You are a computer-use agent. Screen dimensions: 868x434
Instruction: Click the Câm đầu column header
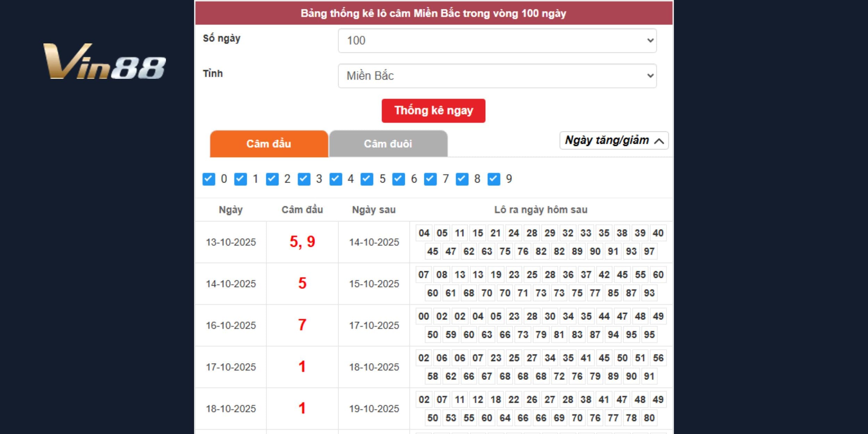[x=302, y=210]
